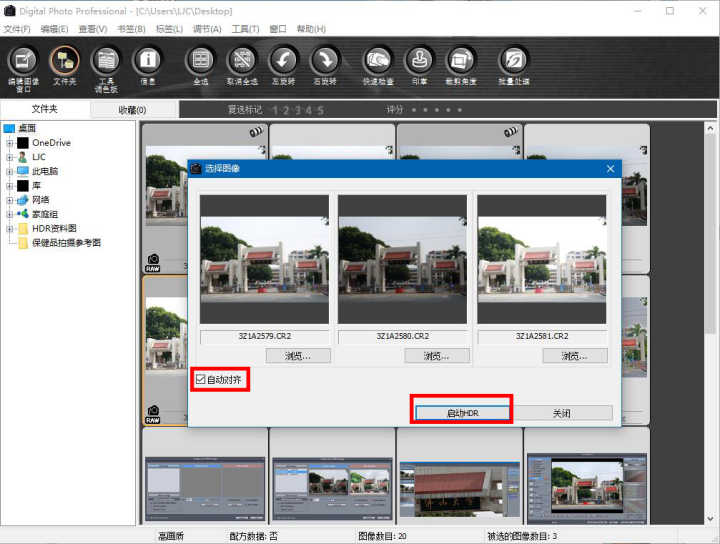The height and width of the screenshot is (544, 720).
Task: Select the 3Z1A2580.CR2 preview thumbnail
Action: (x=402, y=259)
